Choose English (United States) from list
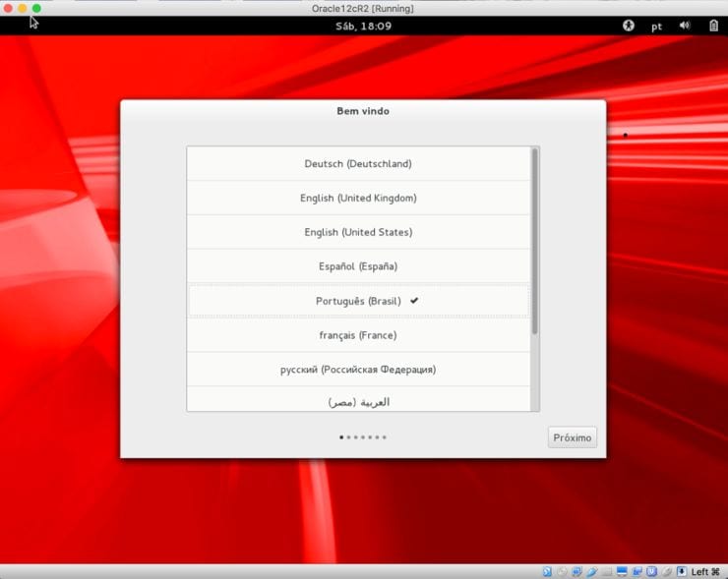Screen dimensions: 728x579 [x=358, y=232]
